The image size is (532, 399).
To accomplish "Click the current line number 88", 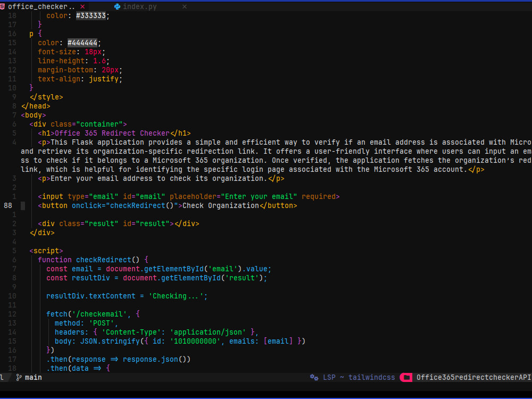I will pyautogui.click(x=8, y=205).
